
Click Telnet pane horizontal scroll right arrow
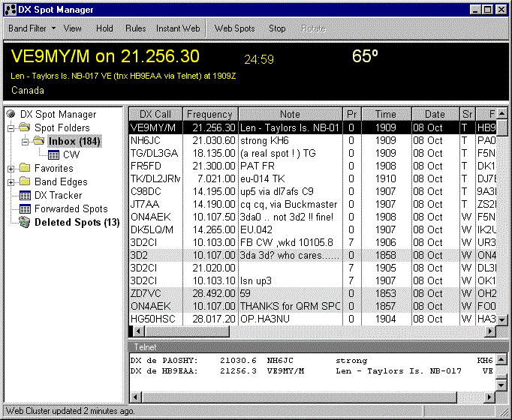point(489,397)
